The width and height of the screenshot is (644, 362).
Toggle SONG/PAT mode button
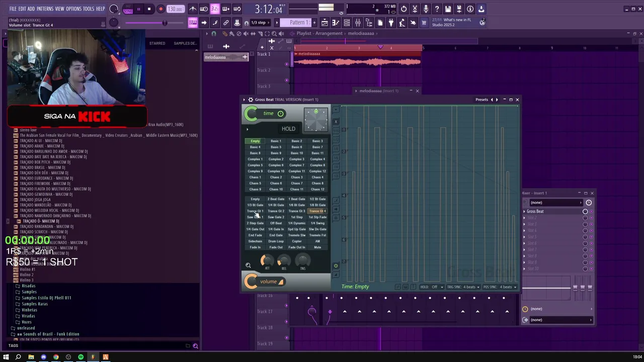128,9
